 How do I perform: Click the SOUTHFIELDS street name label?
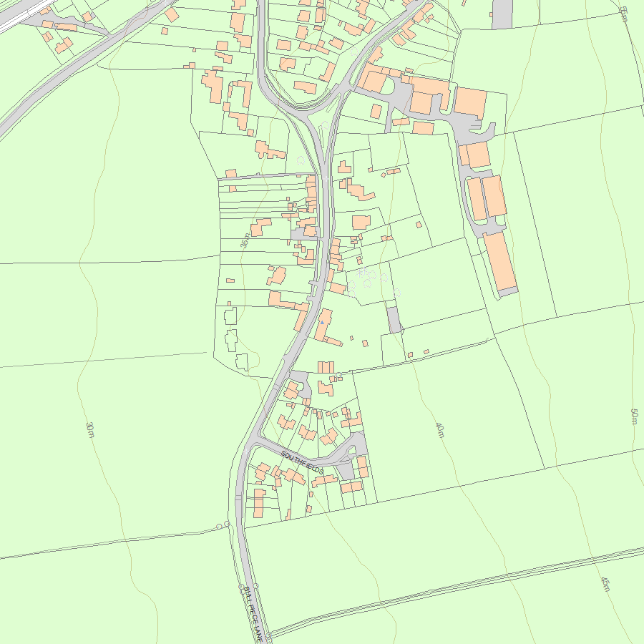(x=303, y=462)
